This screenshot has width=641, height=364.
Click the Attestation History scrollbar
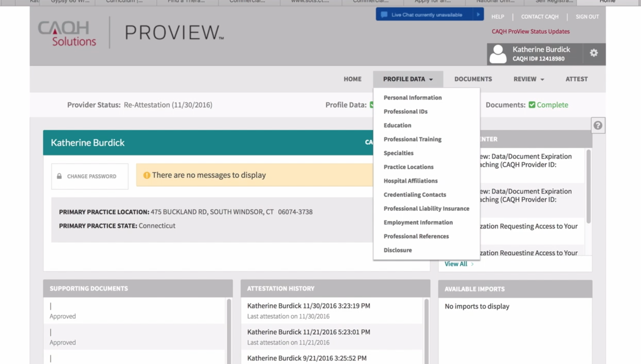pos(426,331)
